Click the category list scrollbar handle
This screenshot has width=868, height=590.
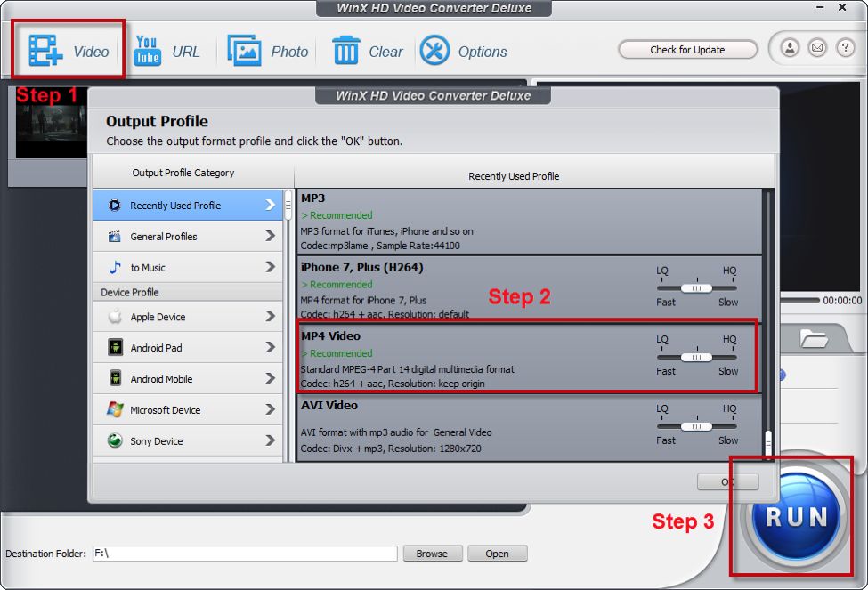coord(288,206)
